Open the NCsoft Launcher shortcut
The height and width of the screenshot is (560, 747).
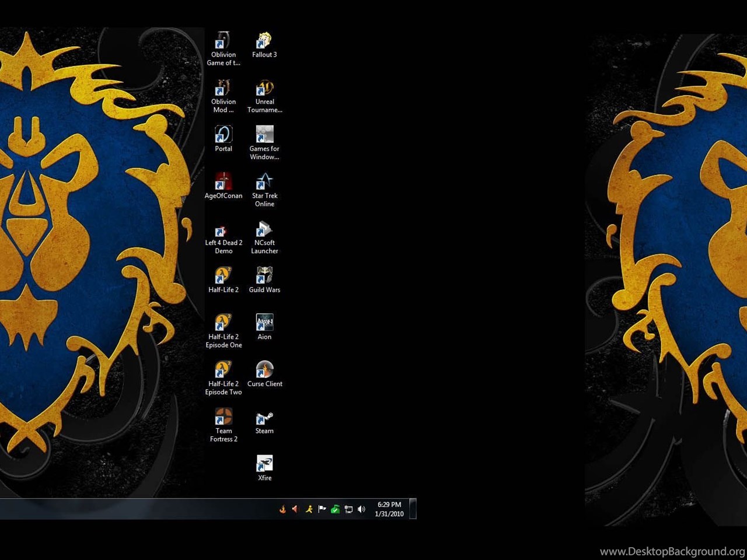(x=264, y=237)
